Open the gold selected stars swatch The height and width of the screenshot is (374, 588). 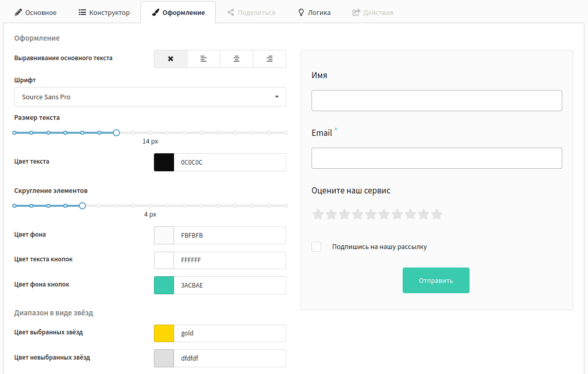(x=164, y=333)
